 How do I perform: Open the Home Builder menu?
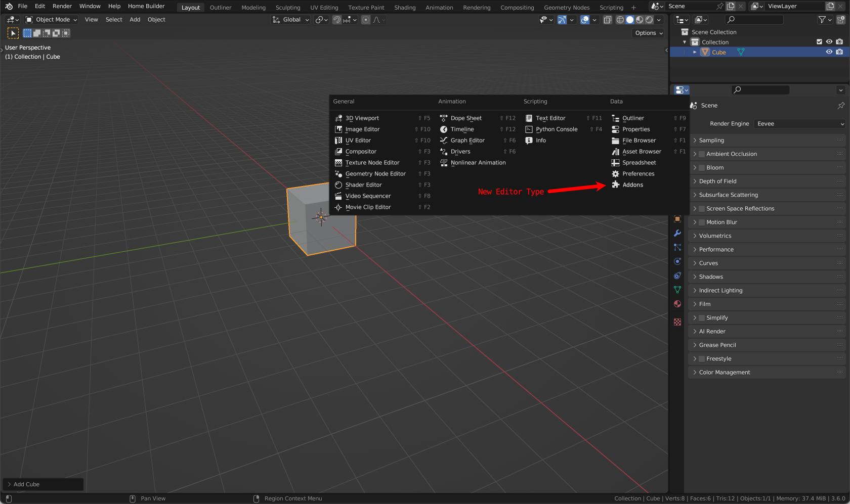146,6
